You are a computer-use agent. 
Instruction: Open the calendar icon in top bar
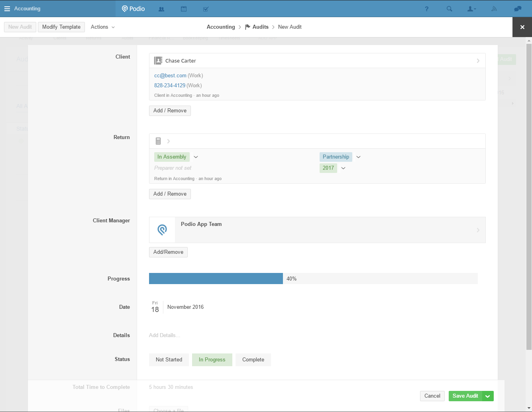tap(184, 9)
